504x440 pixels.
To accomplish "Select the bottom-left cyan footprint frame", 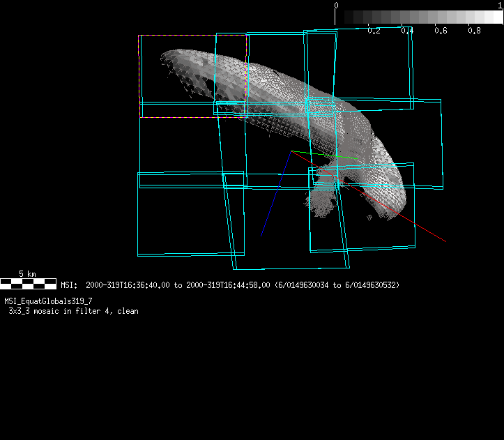I will pyautogui.click(x=138, y=216).
